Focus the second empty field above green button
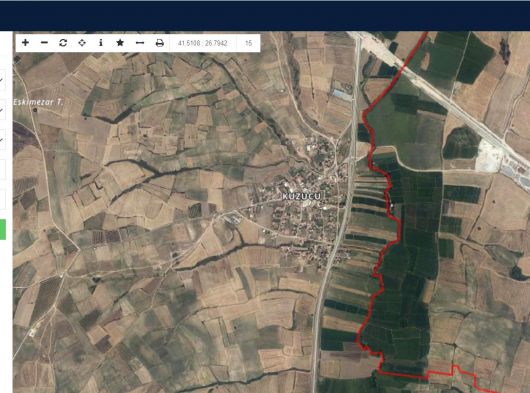This screenshot has width=530, height=393. (x=2, y=199)
